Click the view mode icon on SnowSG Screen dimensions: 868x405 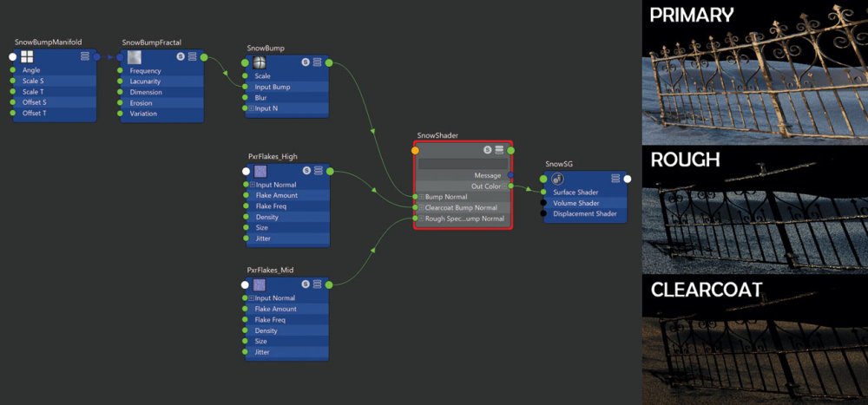click(615, 178)
